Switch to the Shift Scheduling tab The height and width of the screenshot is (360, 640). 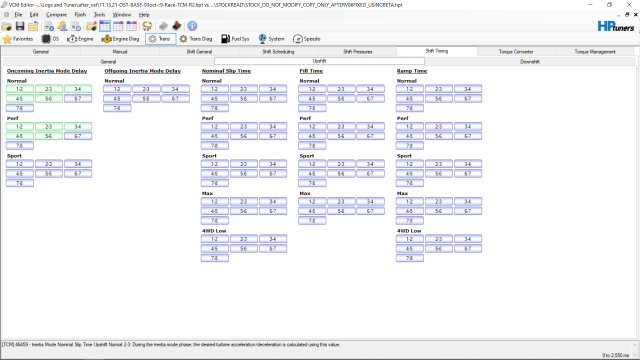(x=278, y=51)
